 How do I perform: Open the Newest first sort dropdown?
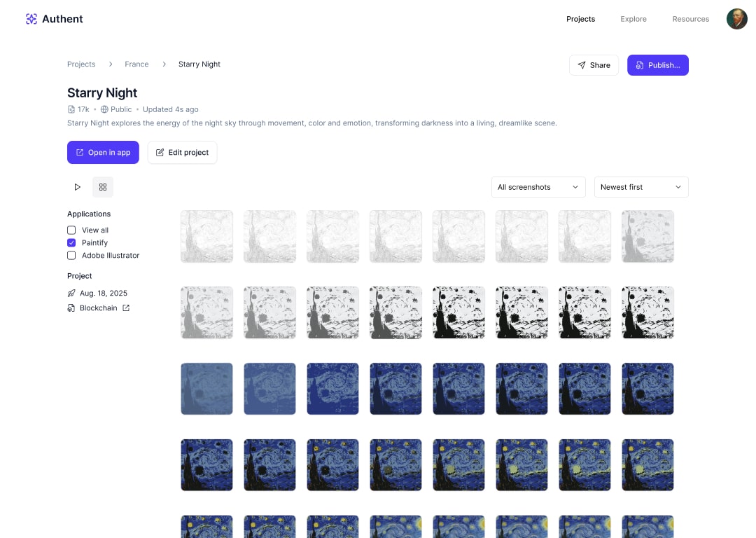[640, 187]
